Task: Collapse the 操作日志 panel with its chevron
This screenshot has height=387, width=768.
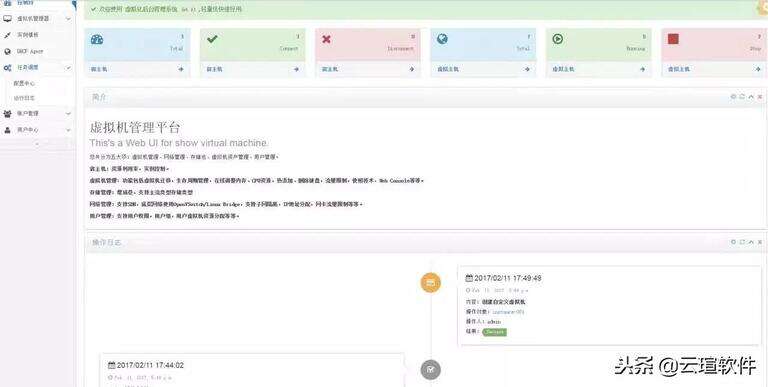Action: (751, 242)
